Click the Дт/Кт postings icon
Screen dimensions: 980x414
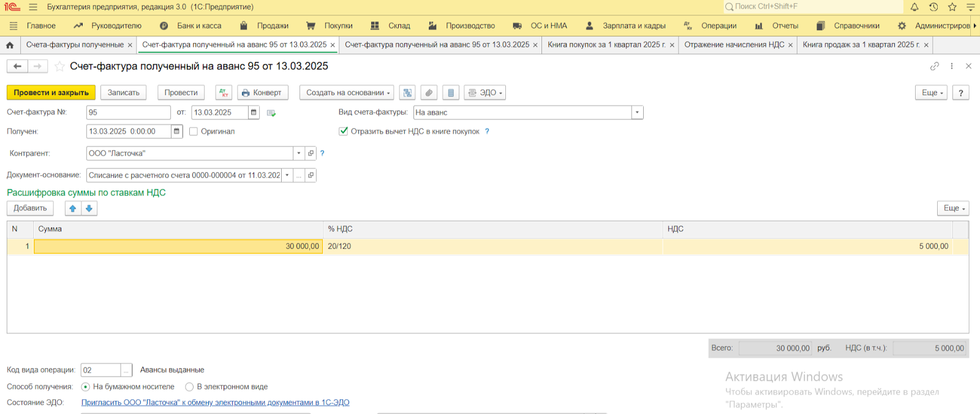[224, 92]
